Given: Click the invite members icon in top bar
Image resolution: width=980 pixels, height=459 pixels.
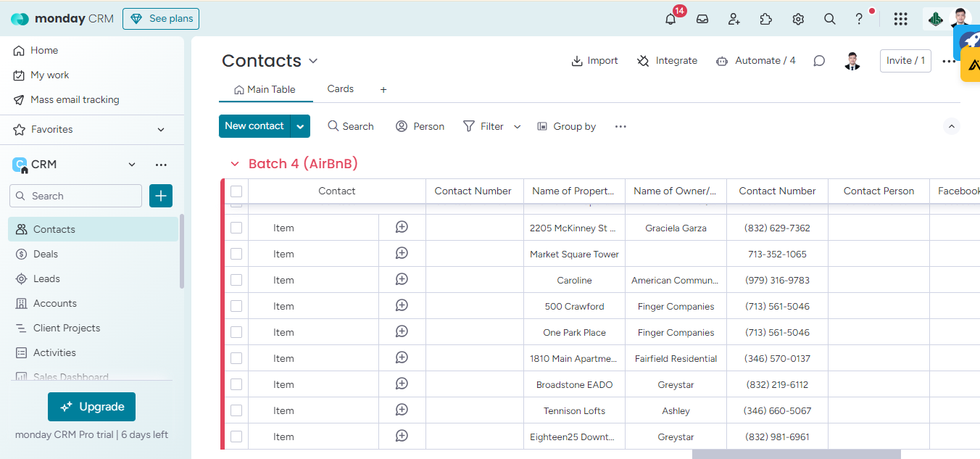Looking at the screenshot, I should [734, 19].
